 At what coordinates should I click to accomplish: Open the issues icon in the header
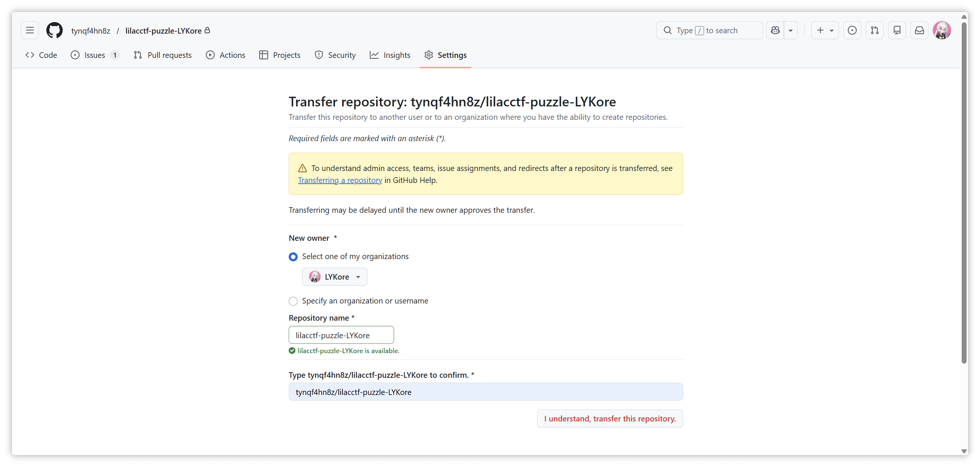[852, 30]
